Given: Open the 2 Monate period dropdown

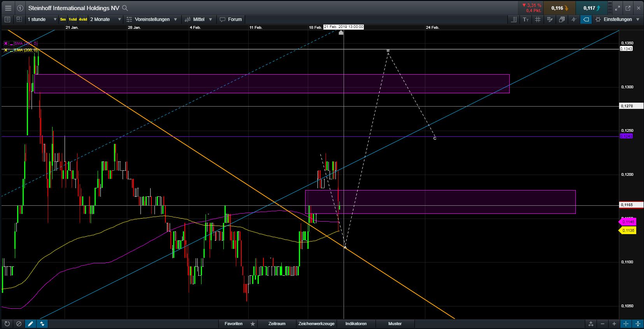Looking at the screenshot, I should pyautogui.click(x=105, y=19).
